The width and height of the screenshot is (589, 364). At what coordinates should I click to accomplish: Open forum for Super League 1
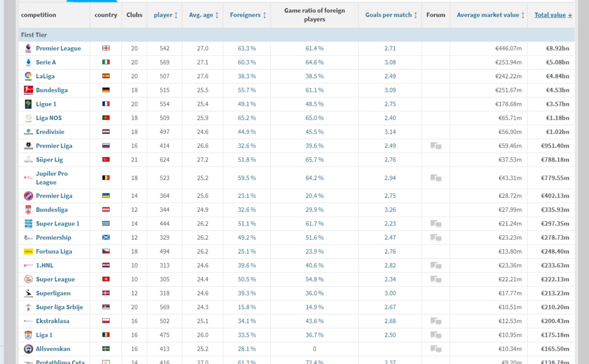(x=436, y=224)
